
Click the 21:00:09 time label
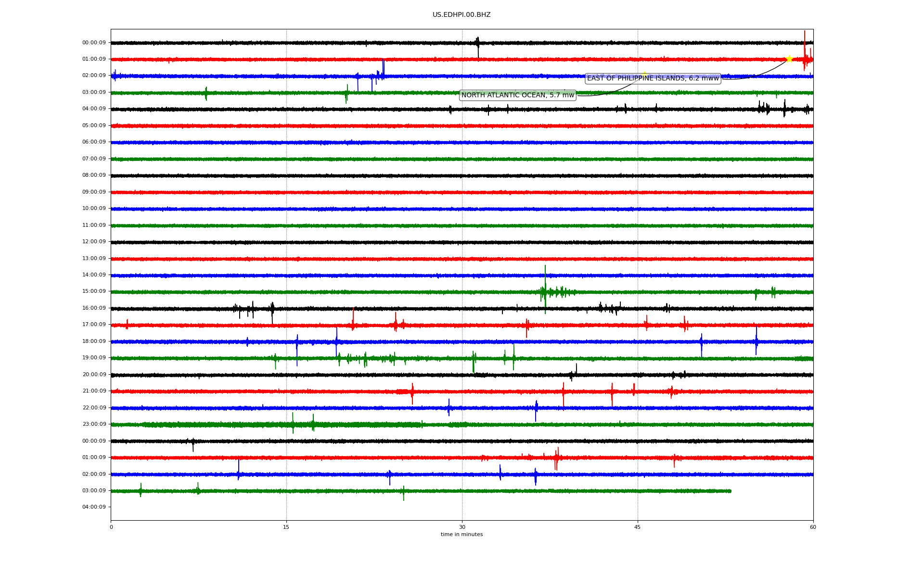point(94,391)
